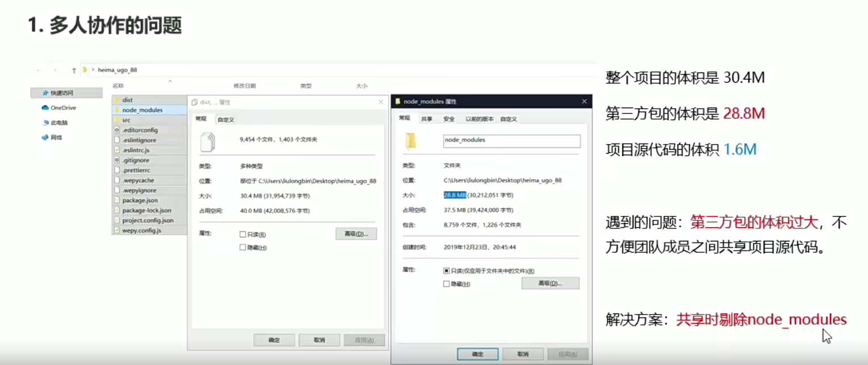
Task: Click the node_modules folder name input field
Action: coord(512,141)
